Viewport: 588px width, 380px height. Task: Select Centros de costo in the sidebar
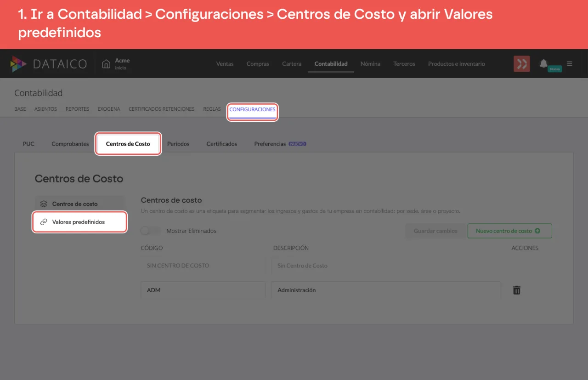pyautogui.click(x=79, y=204)
